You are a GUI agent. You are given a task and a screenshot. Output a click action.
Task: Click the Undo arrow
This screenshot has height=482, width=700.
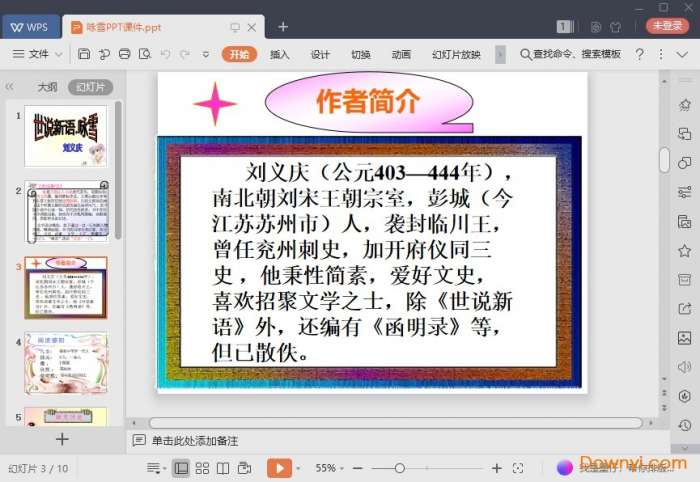165,54
